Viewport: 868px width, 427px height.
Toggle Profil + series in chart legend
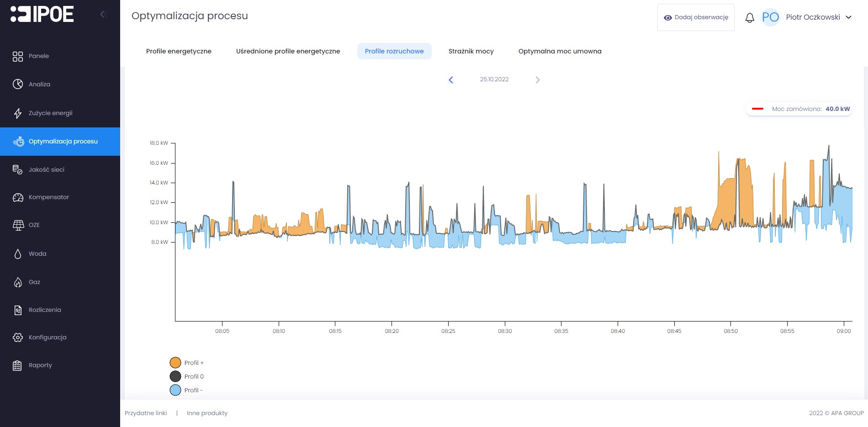click(x=175, y=363)
